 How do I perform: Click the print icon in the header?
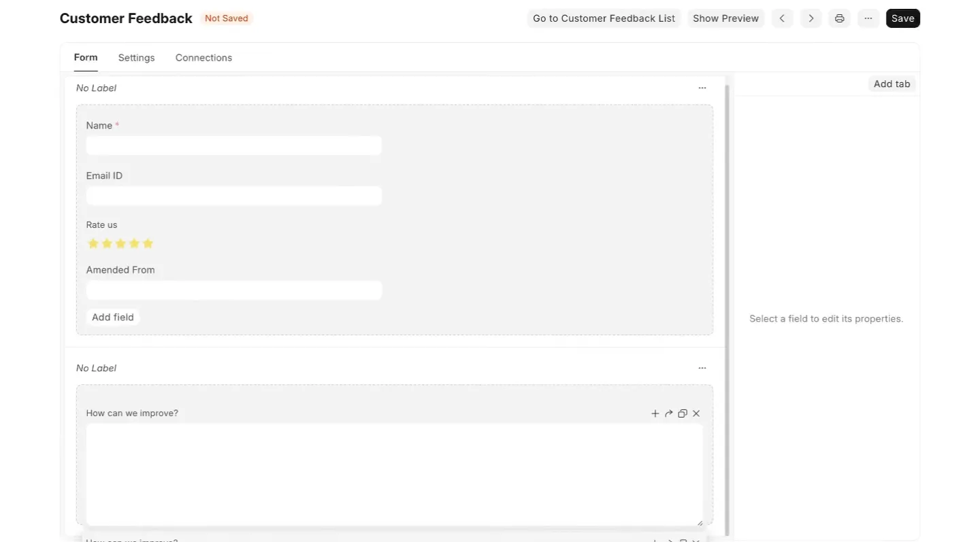[840, 18]
